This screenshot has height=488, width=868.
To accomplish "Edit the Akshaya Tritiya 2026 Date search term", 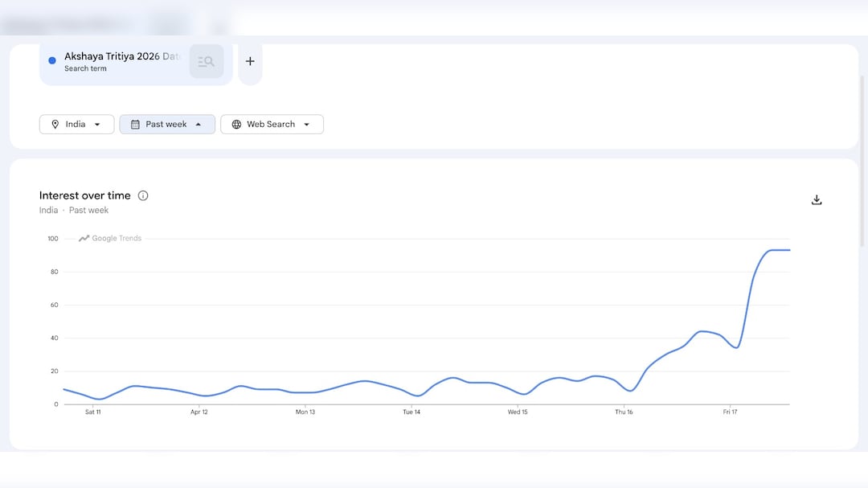I will coord(122,57).
